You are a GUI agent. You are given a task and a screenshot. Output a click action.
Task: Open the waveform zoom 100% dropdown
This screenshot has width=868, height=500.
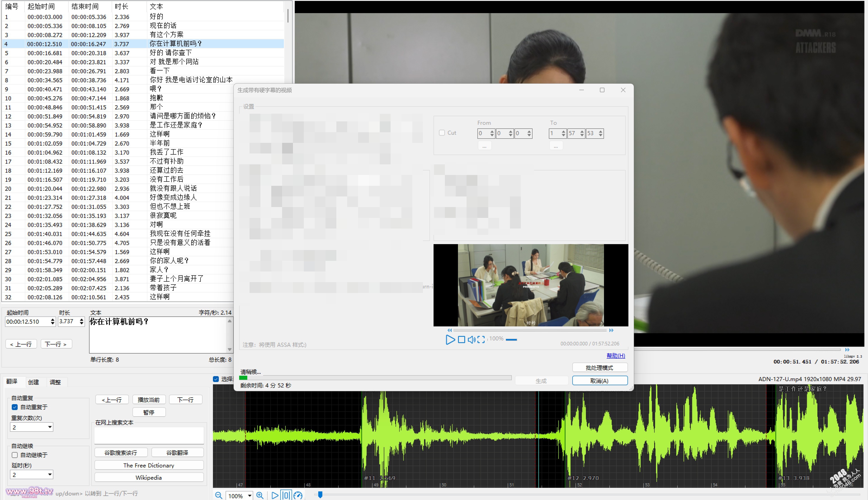coord(250,495)
